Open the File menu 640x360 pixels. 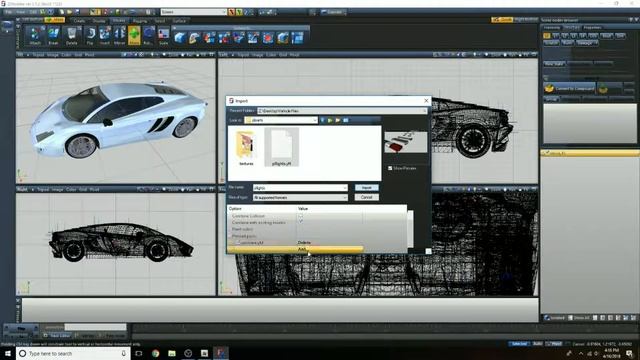pyautogui.click(x=8, y=12)
